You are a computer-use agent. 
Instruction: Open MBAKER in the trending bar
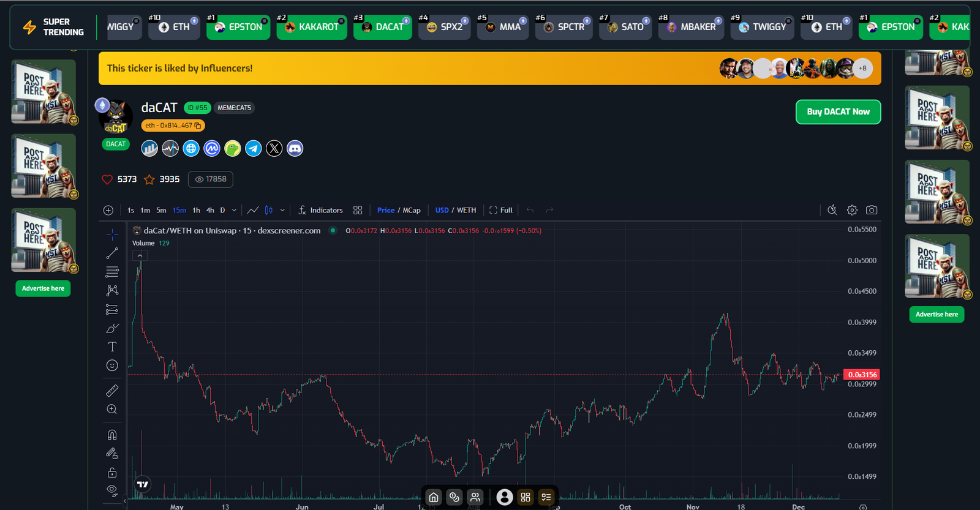tap(691, 27)
